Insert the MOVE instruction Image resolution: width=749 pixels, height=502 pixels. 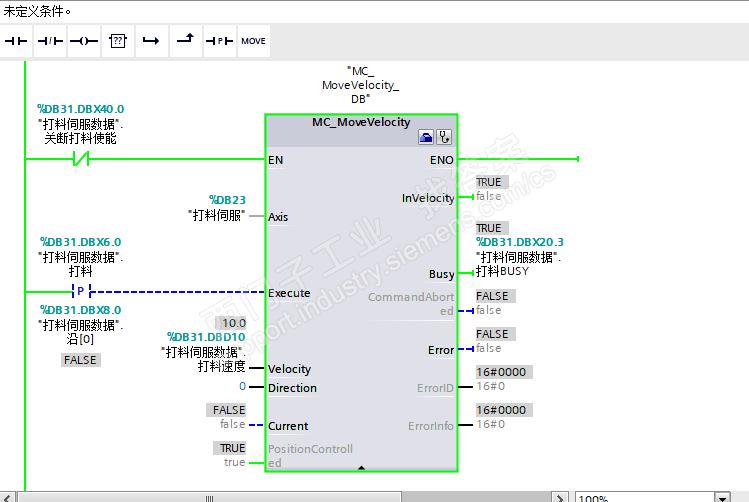click(253, 41)
